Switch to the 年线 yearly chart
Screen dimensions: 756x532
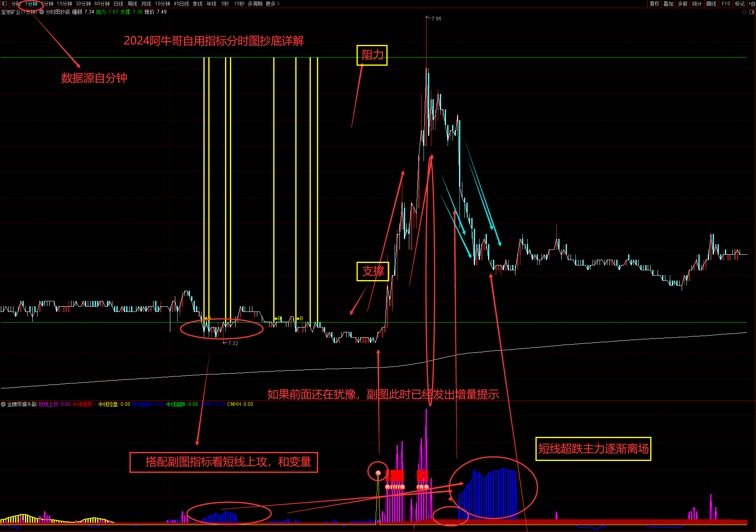(212, 4)
